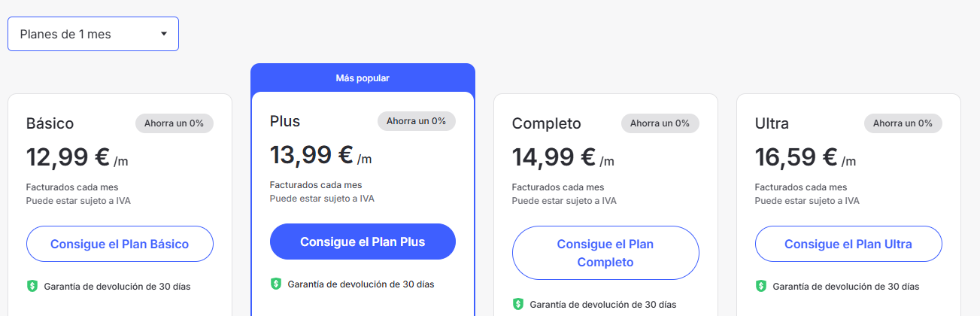Click the green shield icon under Plus

pyautogui.click(x=275, y=284)
